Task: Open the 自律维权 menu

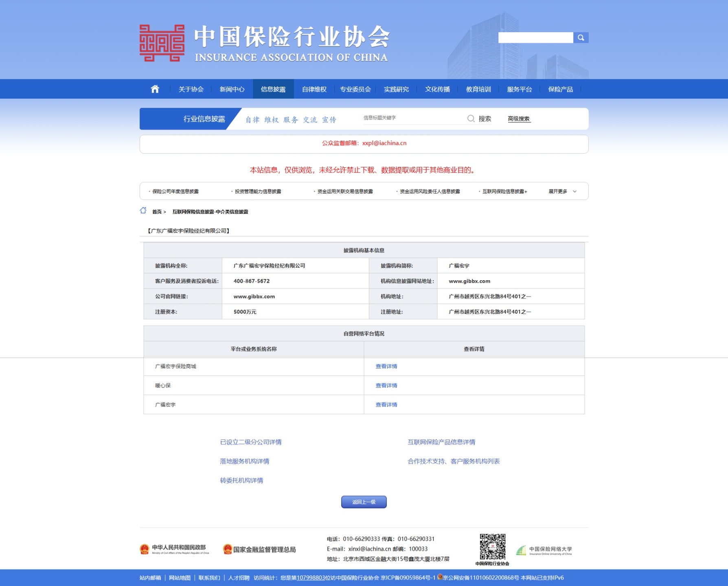Action: pos(314,89)
